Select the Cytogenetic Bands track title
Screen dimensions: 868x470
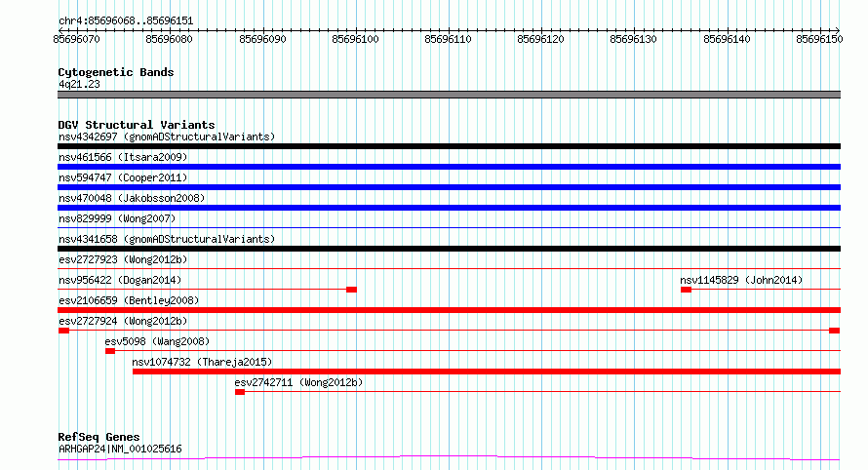[x=116, y=72]
